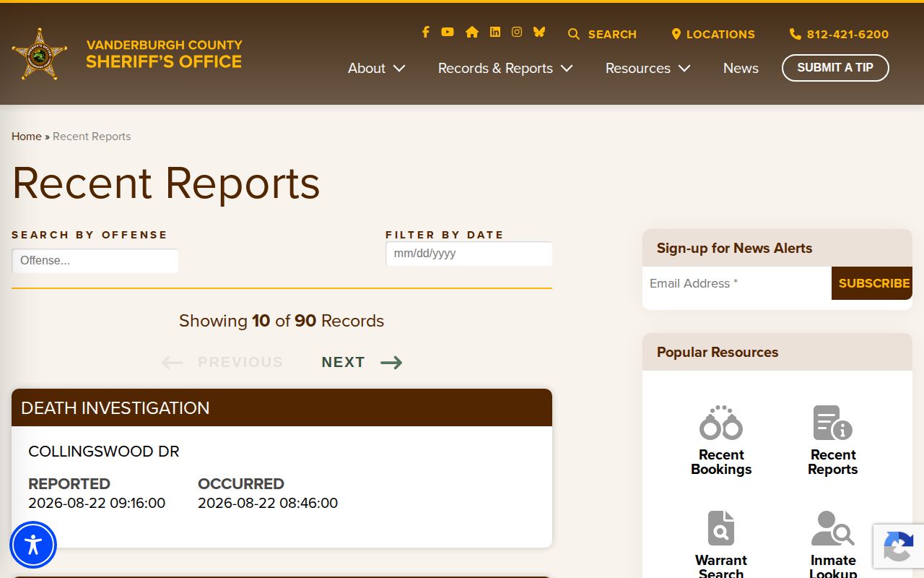The image size is (924, 578).
Task: Click the Locations header link
Action: pyautogui.click(x=720, y=34)
